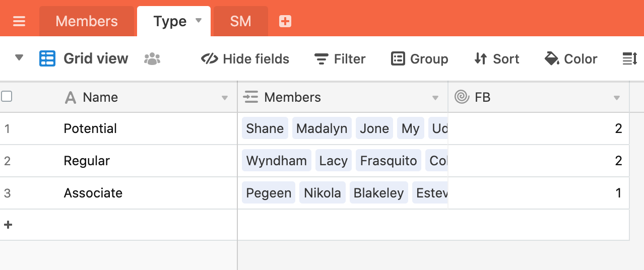Open the Filter button
The image size is (644, 270).
point(340,59)
